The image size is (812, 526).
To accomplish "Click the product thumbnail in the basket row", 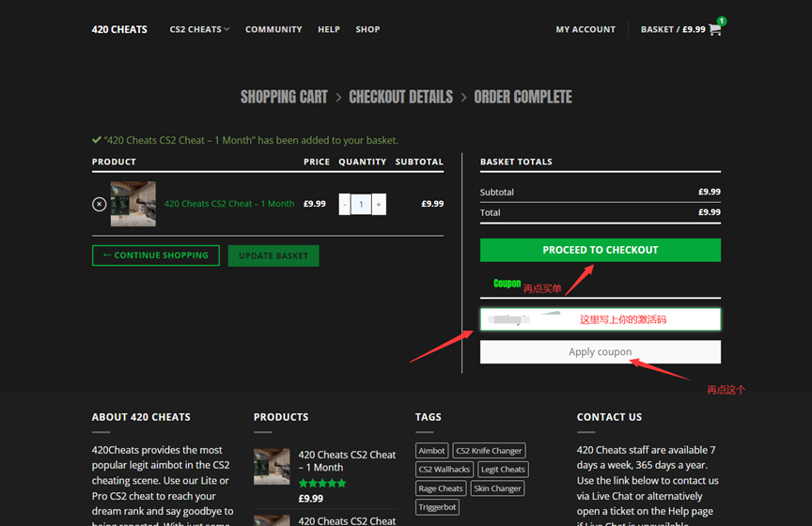I will click(133, 204).
